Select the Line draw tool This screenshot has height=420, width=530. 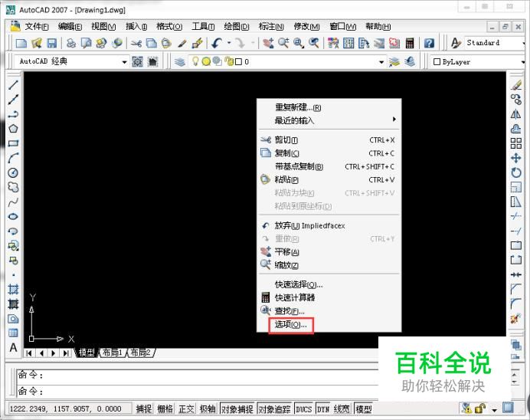(13, 84)
